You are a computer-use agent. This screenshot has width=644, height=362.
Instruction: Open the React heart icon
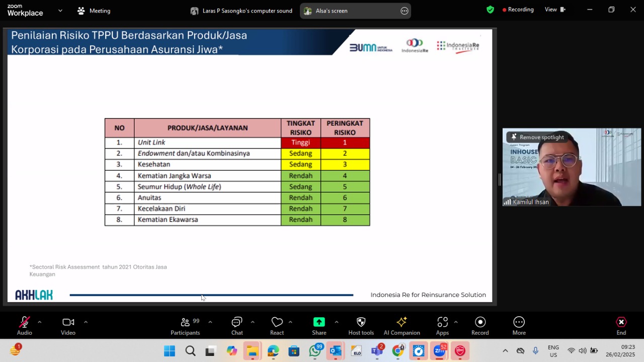pos(277,322)
